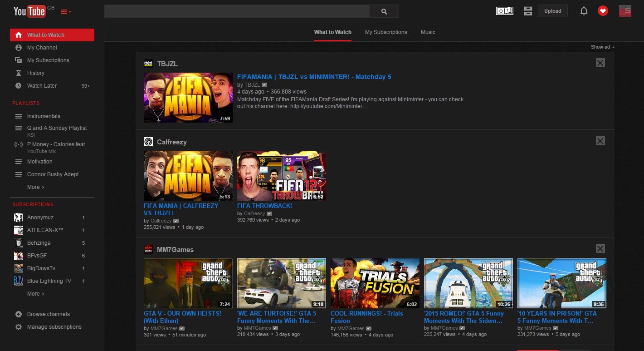
Task: Open Connor Busby Adept playlist
Action: [53, 174]
